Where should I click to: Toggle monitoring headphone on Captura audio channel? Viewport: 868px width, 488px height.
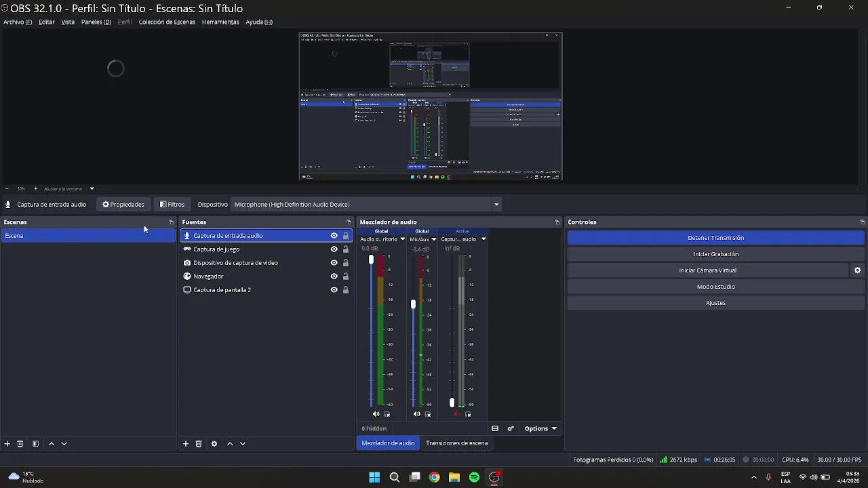point(468,414)
